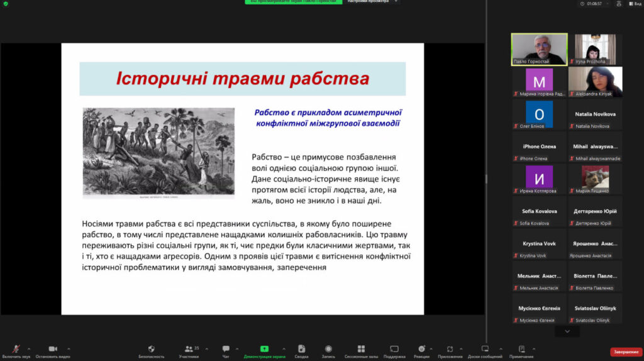The width and height of the screenshot is (644, 361).
Task: Open the Чат chat panel
Action: 226,348
